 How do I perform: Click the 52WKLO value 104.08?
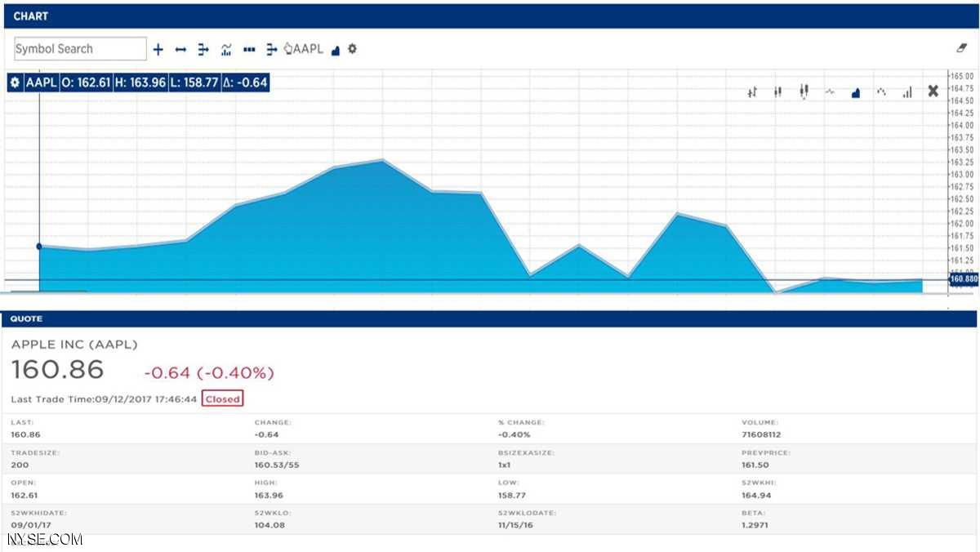pyautogui.click(x=268, y=524)
